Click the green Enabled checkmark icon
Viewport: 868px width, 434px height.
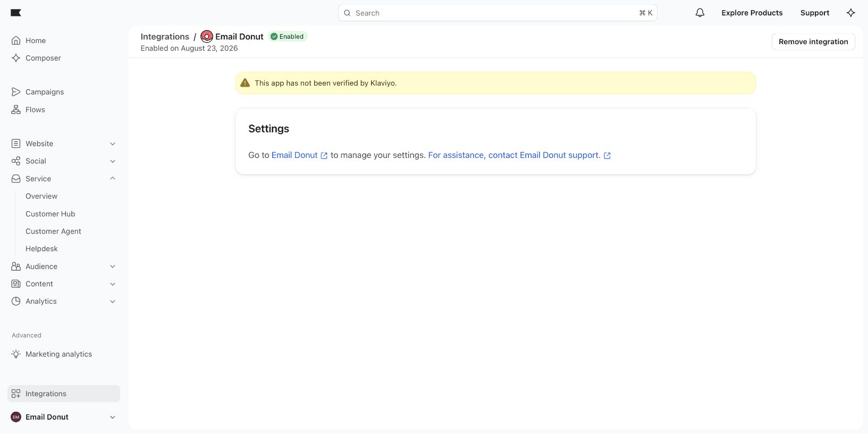(x=274, y=37)
